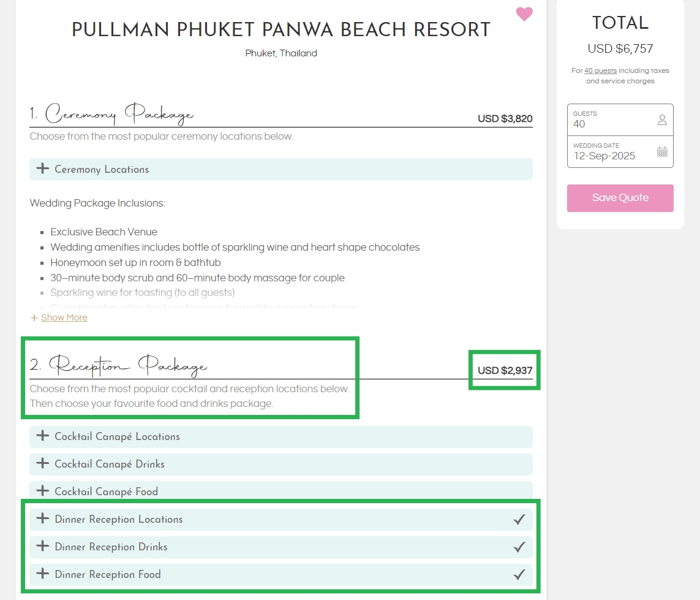Open the Cocktail Canapé Locations panel
Screen dimensions: 700x600
pos(281,436)
